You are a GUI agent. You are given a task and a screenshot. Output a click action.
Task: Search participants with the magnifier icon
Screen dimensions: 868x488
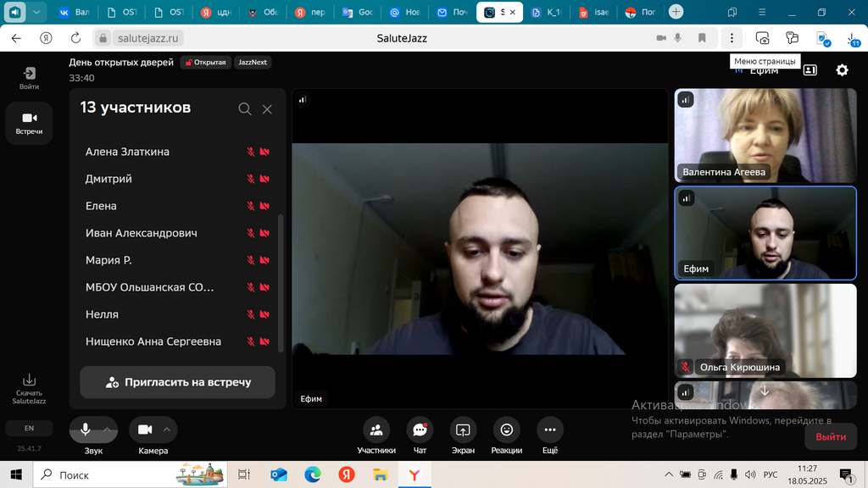[x=245, y=108]
